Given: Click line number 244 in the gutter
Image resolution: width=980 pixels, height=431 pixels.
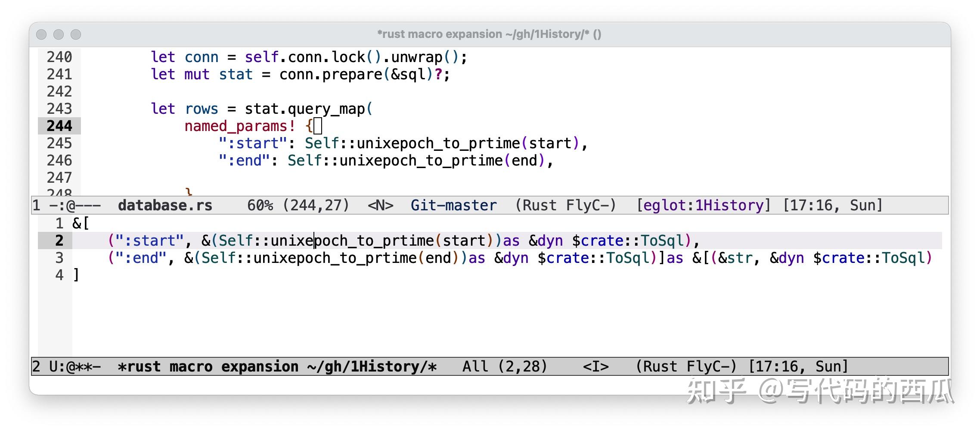Looking at the screenshot, I should 59,126.
